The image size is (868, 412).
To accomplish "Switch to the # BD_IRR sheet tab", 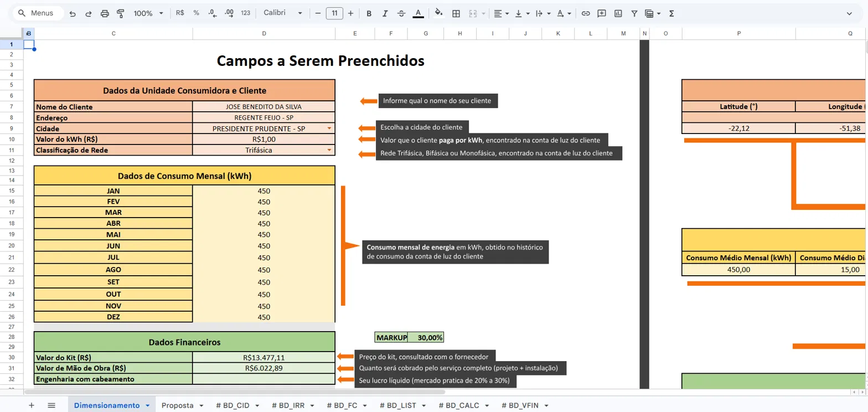I will tap(293, 405).
